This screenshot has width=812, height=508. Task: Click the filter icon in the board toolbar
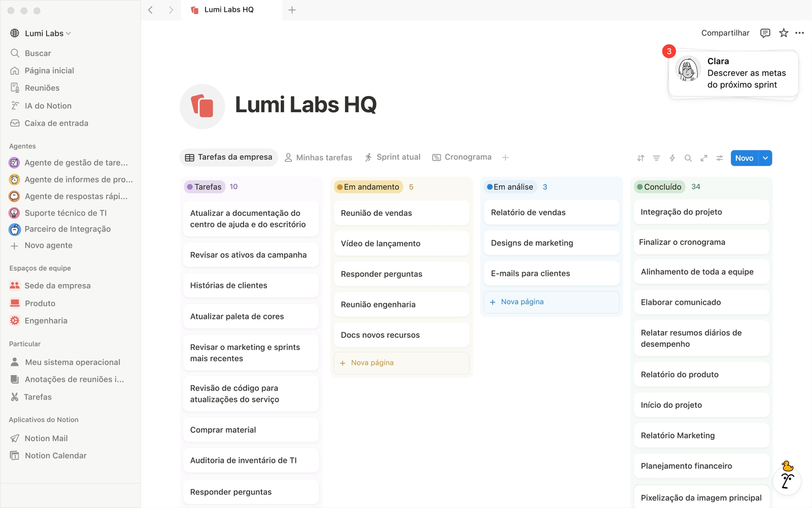pos(656,158)
